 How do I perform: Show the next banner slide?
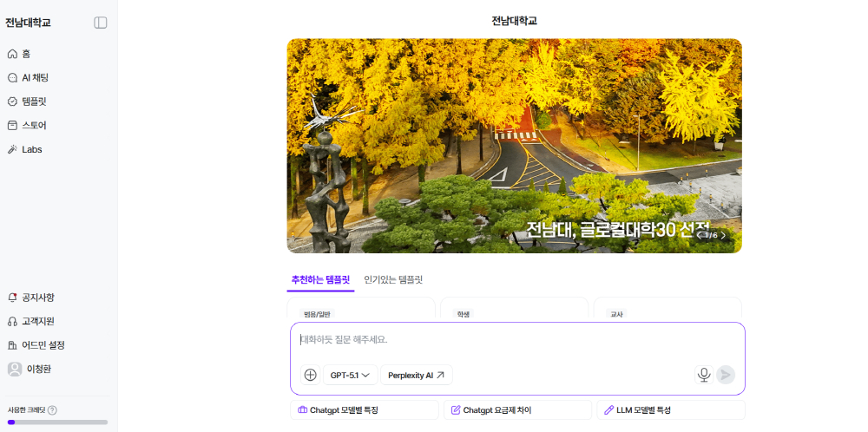click(723, 235)
